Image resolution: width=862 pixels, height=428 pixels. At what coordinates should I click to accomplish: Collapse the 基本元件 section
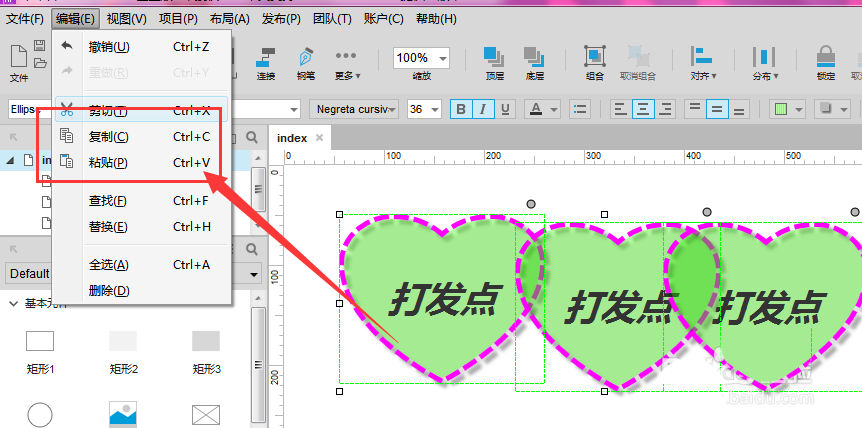click(x=14, y=303)
